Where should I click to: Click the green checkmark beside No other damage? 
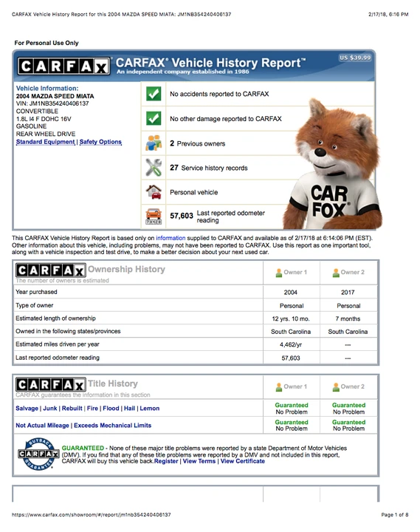154,118
